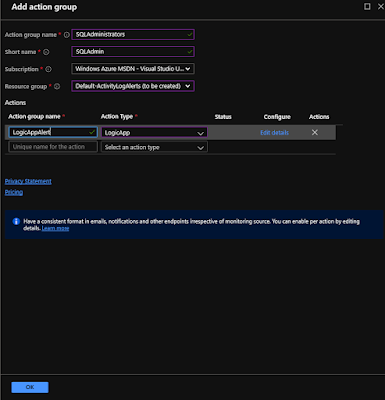
Task: Open Edit details for LogicAppAlert
Action: (x=274, y=133)
